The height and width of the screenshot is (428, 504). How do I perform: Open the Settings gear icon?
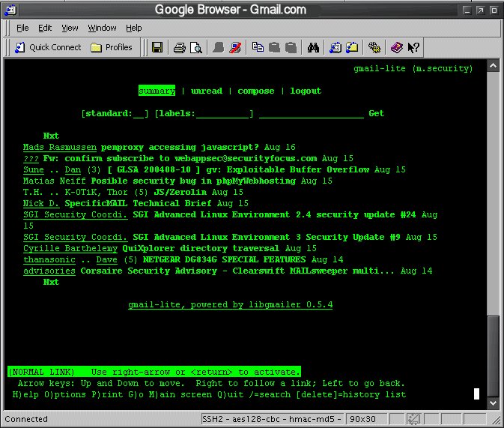click(x=374, y=47)
